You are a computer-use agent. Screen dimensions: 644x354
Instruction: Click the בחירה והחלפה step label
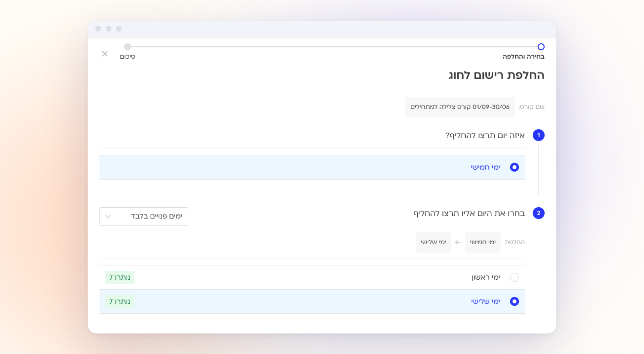524,57
